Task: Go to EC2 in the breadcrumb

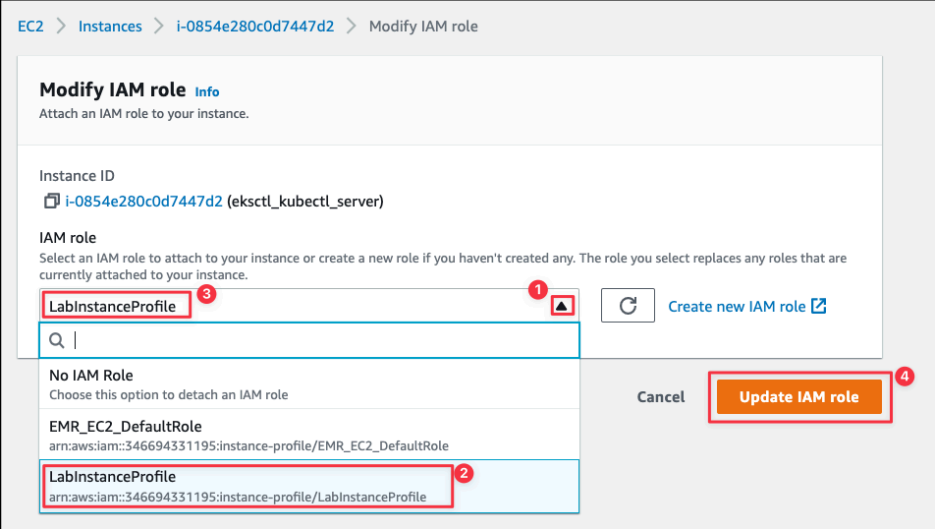Action: [x=30, y=26]
